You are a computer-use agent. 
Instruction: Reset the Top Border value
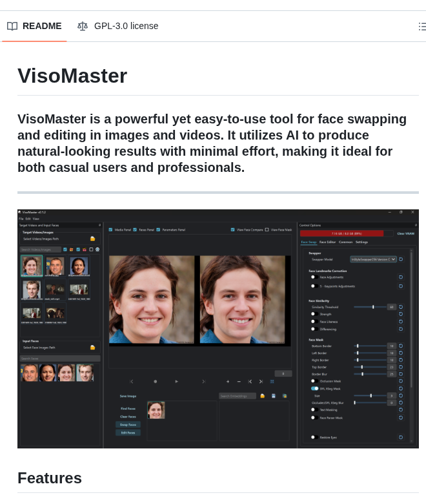pyautogui.click(x=401, y=367)
